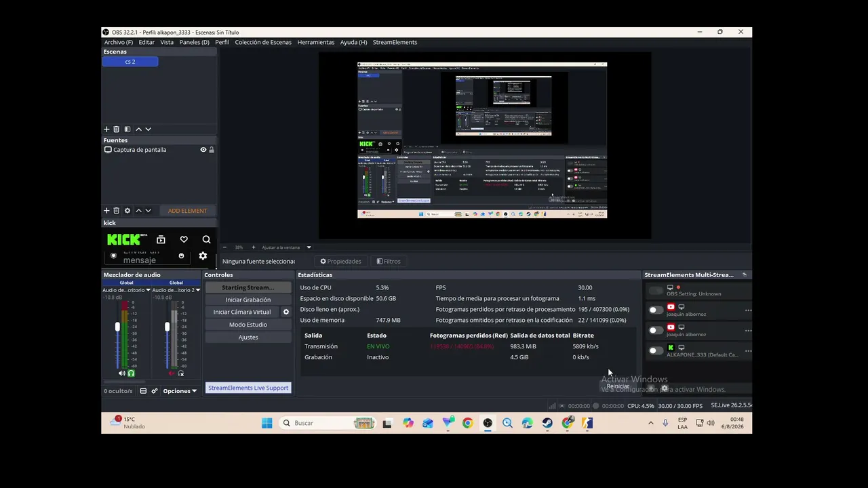Screen dimensions: 868x488
Task: Open Ajustes from the Controles panel
Action: tap(248, 338)
